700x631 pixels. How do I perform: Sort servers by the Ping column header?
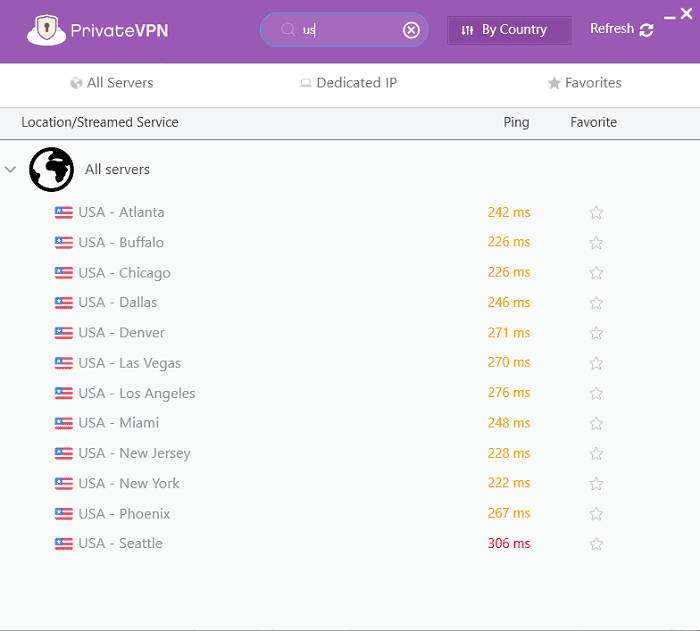(516, 122)
